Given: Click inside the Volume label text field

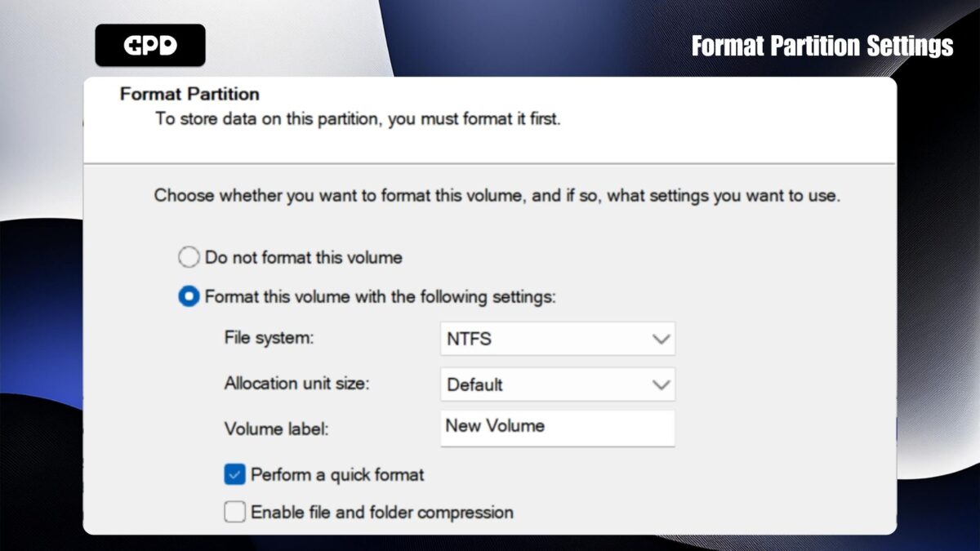Looking at the screenshot, I should (558, 427).
